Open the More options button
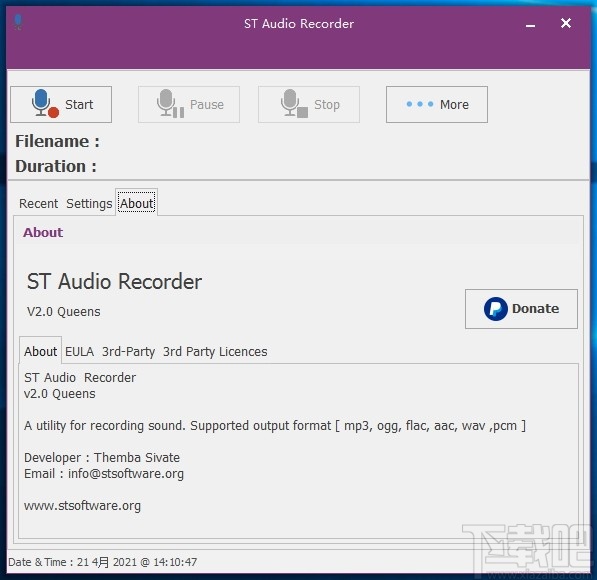The height and width of the screenshot is (580, 597). 437,104
